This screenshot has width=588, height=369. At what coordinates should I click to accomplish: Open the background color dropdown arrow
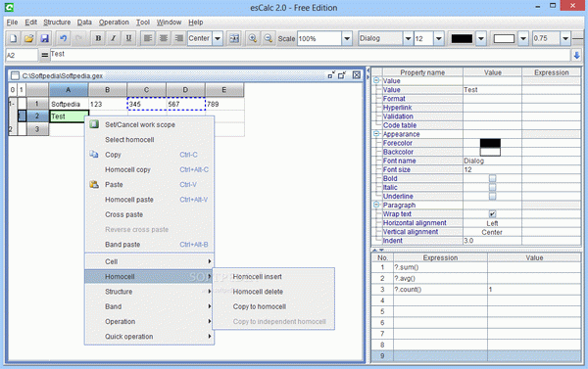tap(523, 38)
